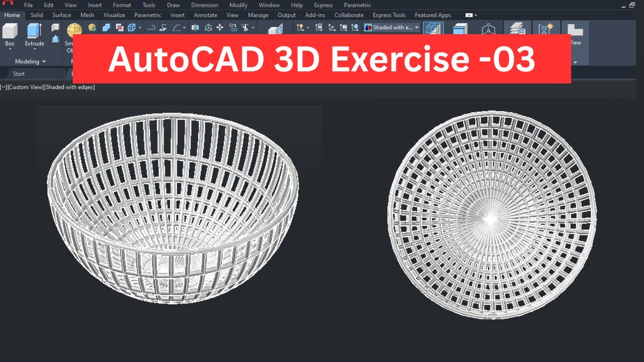
Task: Click the UCS World globe icon
Action: tap(355, 28)
